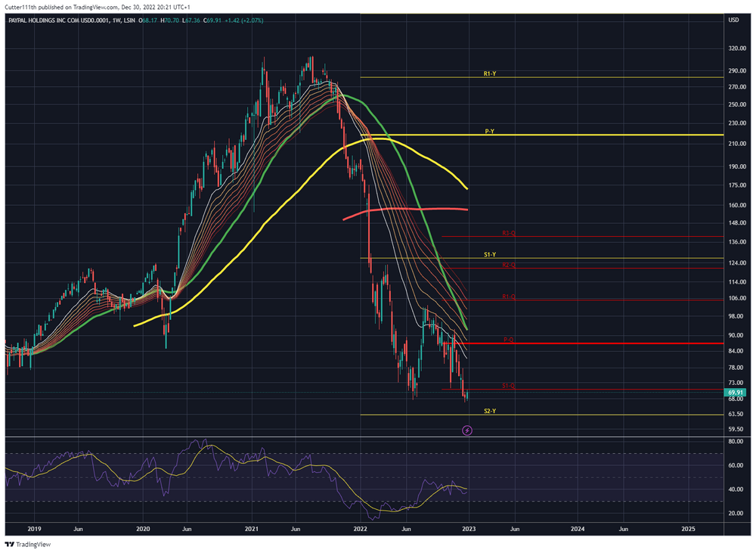Click the 136.00 price axis value
This screenshot has height=553, width=756.
(x=737, y=242)
